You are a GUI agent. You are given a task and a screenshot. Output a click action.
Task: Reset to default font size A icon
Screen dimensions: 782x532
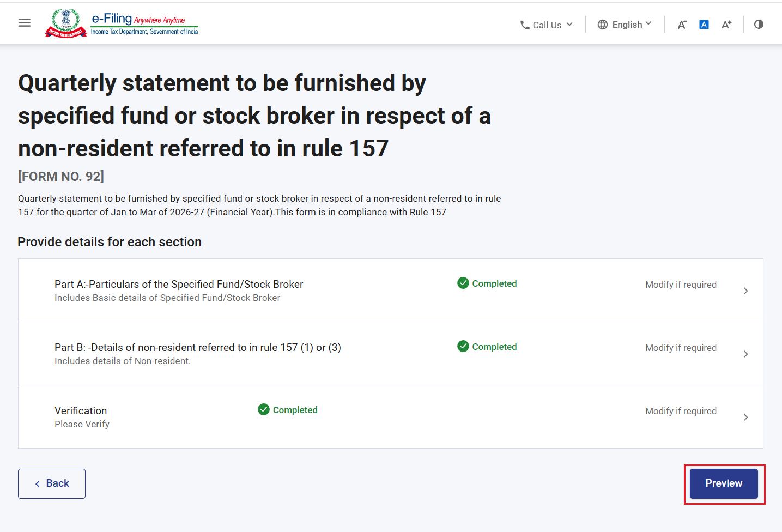click(704, 25)
